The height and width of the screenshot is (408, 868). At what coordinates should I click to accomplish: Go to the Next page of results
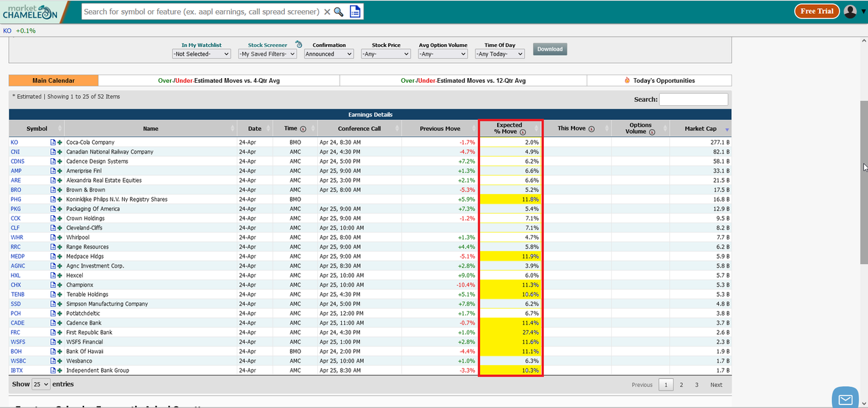tap(716, 385)
